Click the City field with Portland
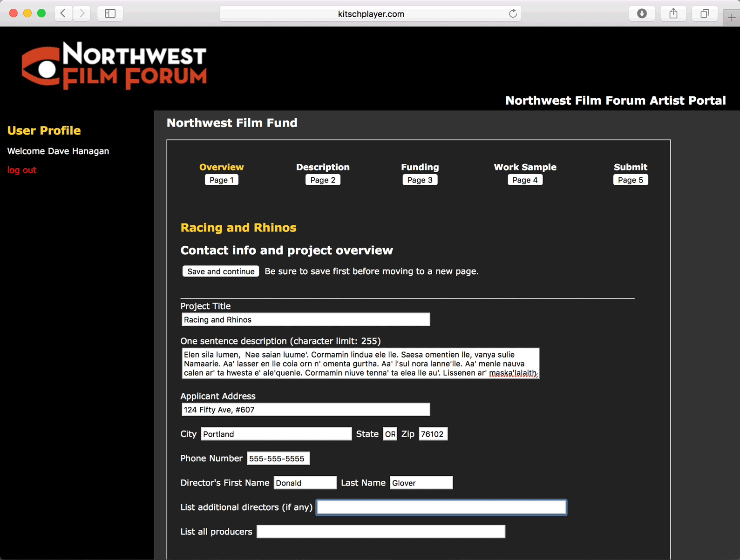 (x=276, y=434)
